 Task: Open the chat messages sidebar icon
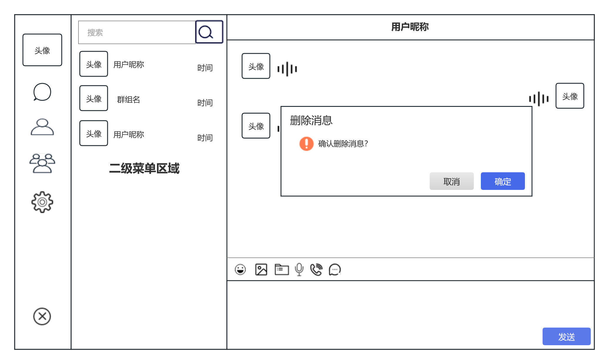(x=42, y=92)
